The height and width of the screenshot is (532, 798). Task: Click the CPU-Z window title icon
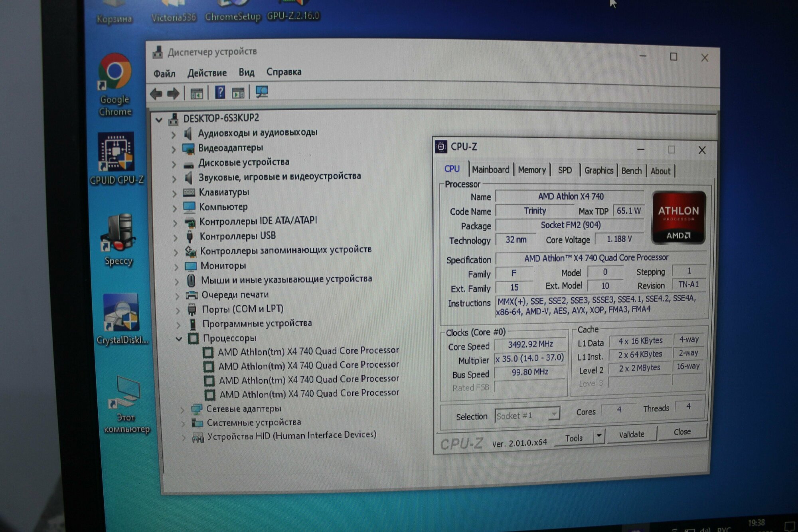[x=441, y=147]
